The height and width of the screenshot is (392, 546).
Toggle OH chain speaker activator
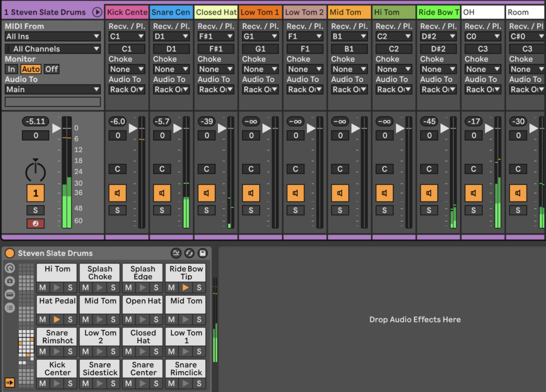(x=474, y=193)
